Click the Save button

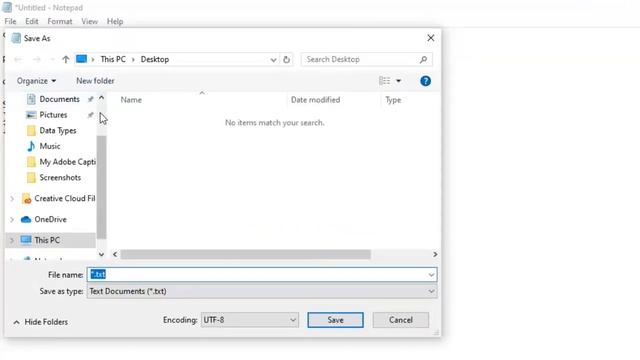click(335, 320)
